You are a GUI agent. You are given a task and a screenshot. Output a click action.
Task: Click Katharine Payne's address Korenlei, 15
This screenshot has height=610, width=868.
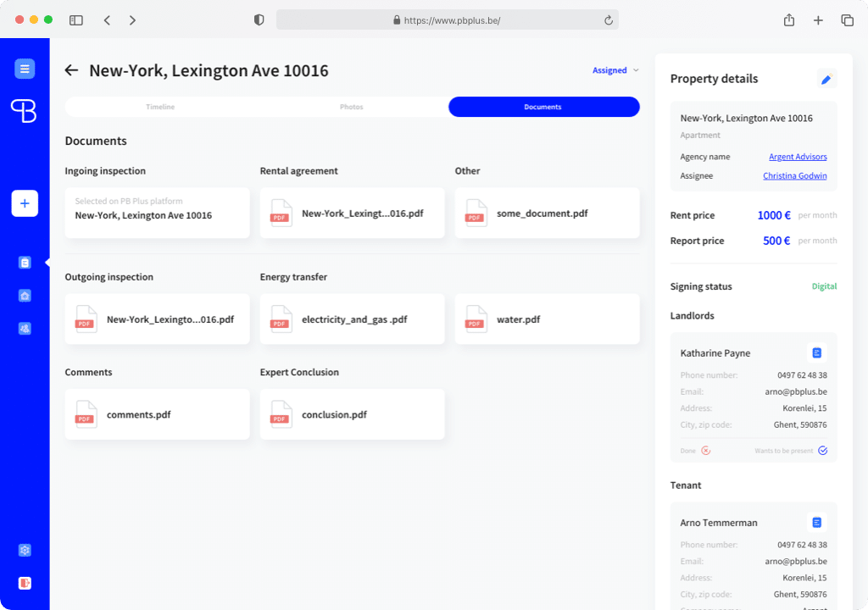[804, 408]
